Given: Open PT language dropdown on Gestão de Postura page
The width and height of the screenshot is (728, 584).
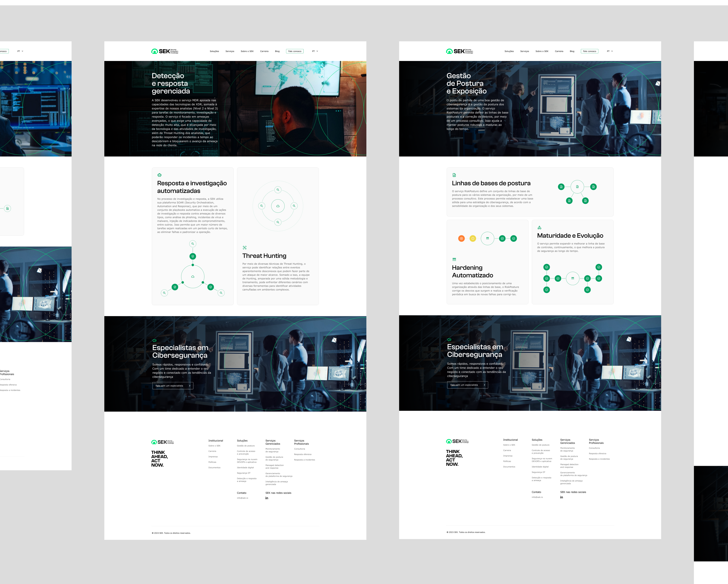Looking at the screenshot, I should coord(609,51).
